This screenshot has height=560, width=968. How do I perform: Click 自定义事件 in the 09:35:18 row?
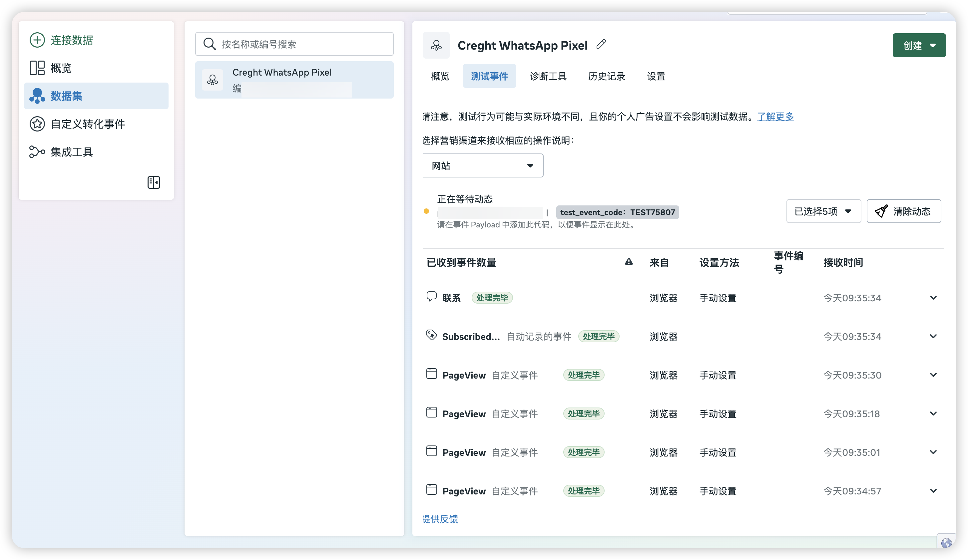point(515,414)
